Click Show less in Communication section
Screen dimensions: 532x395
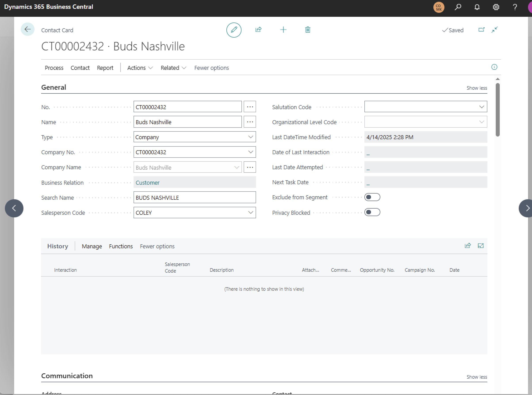(x=477, y=377)
